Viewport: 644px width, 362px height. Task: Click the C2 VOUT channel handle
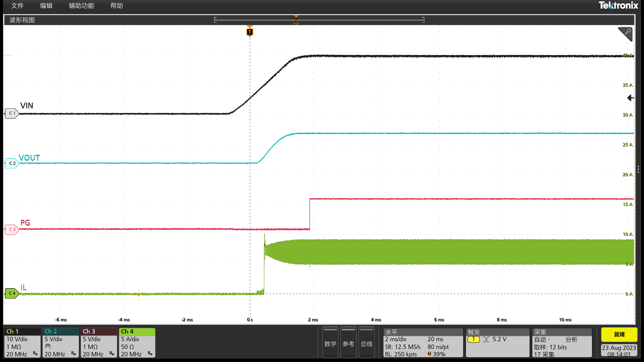coord(12,163)
